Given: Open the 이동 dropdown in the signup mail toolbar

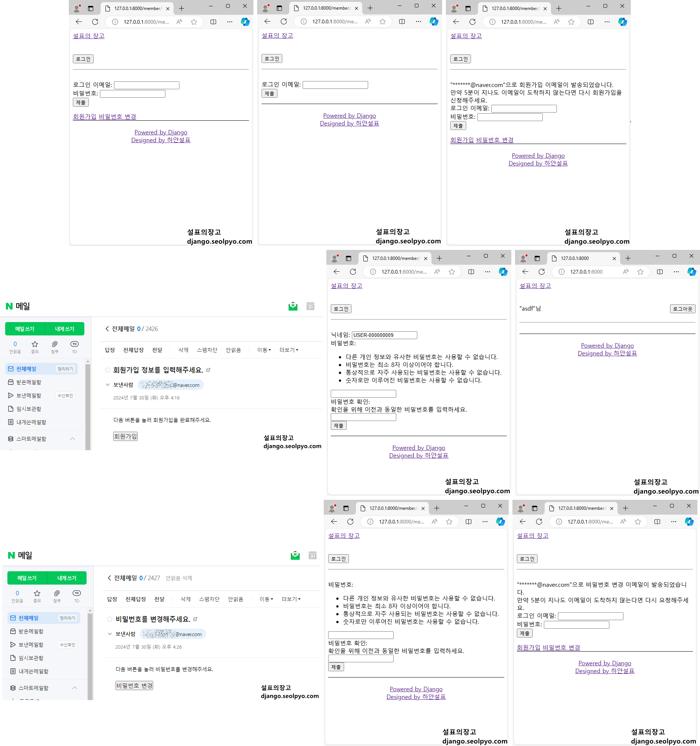Looking at the screenshot, I should click(x=264, y=350).
